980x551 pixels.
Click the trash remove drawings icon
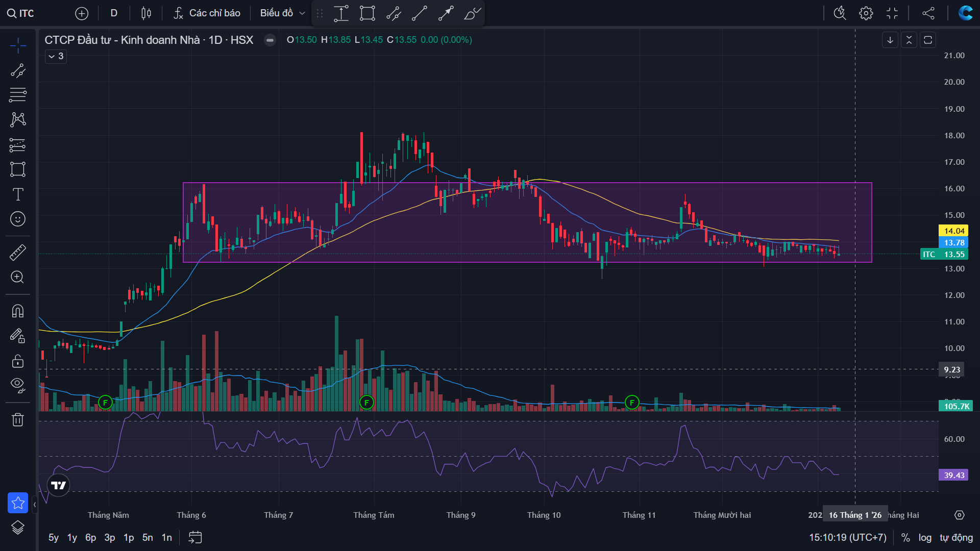tap(18, 420)
